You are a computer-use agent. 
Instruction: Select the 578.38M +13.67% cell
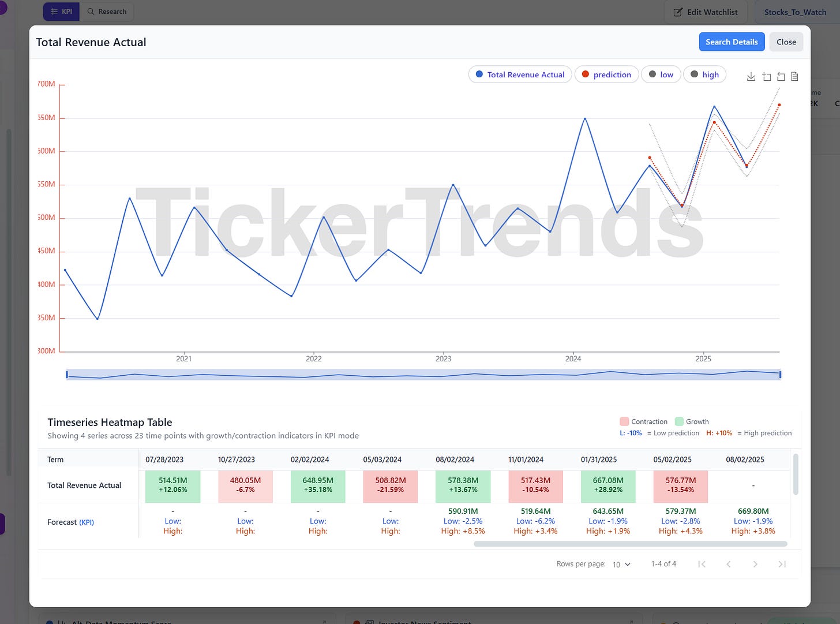coord(463,487)
